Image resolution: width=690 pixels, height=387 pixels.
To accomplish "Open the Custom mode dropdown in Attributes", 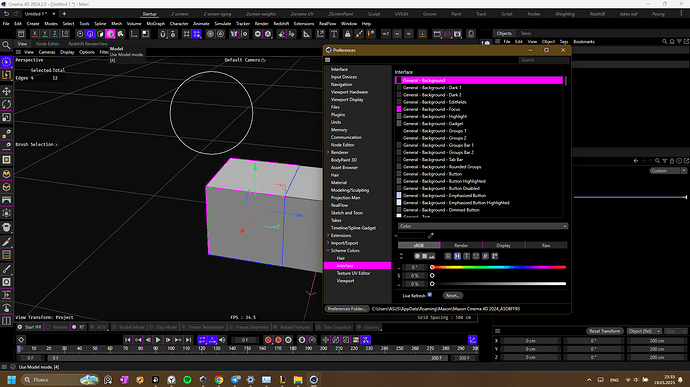I will pyautogui.click(x=668, y=171).
